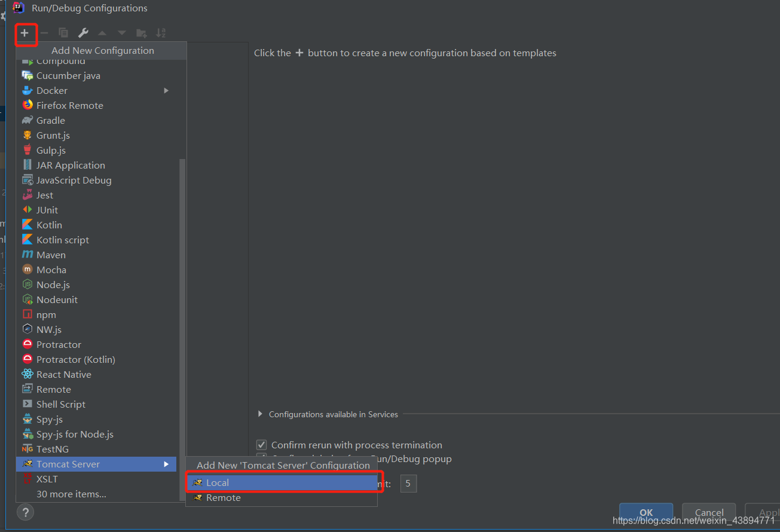The image size is (780, 532).
Task: Click the Add New Configuration plus icon
Action: point(25,33)
